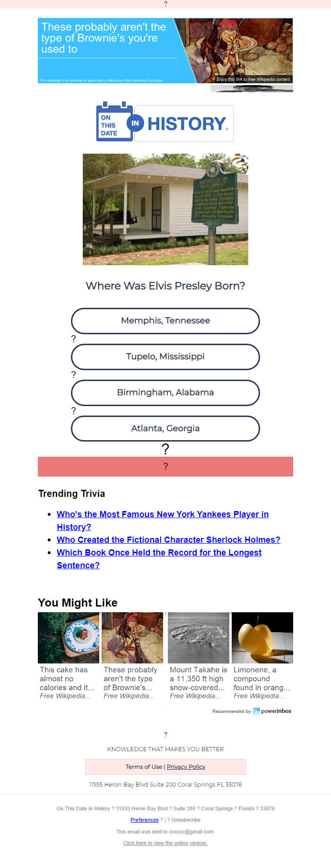Click the red banner below the answers

(165, 467)
